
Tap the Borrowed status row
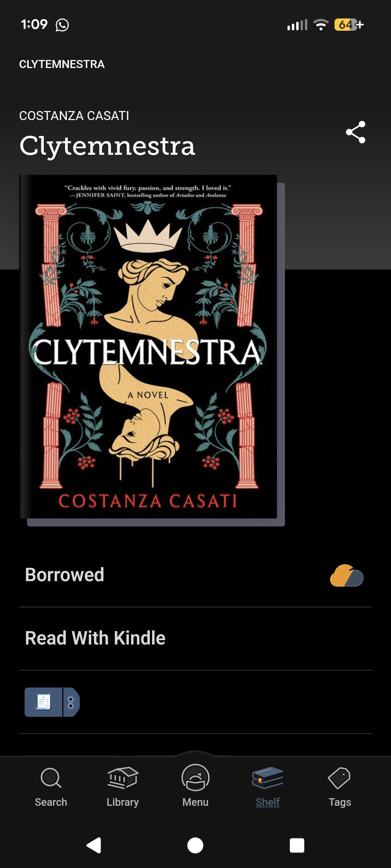(195, 575)
